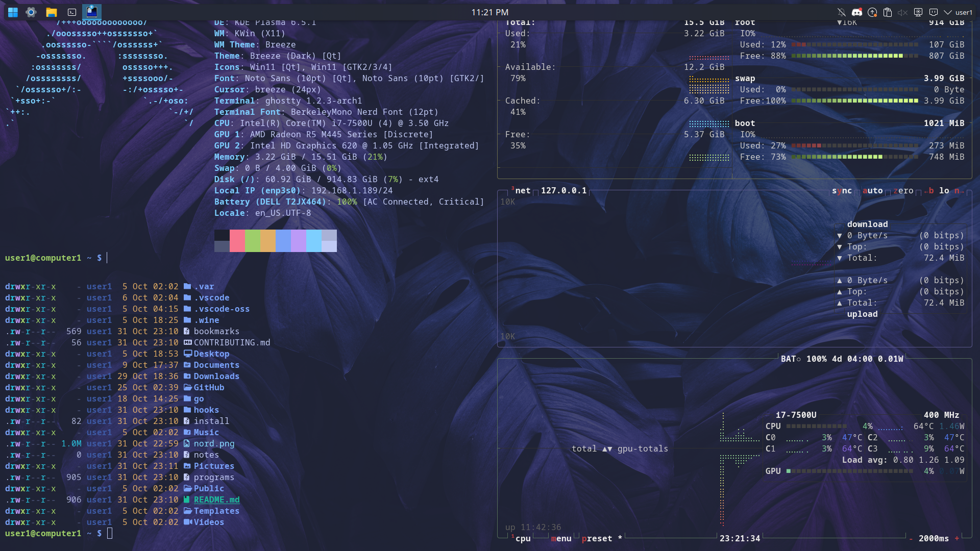Click the pink color block in fastfetch palette
The width and height of the screenshot is (980, 551).
pos(237,241)
